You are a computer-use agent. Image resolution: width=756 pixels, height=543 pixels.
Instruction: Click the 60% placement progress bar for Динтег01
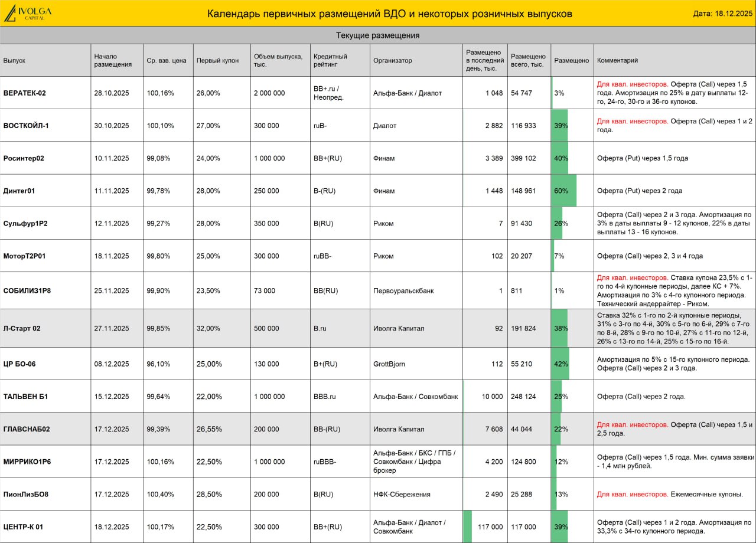[563, 191]
